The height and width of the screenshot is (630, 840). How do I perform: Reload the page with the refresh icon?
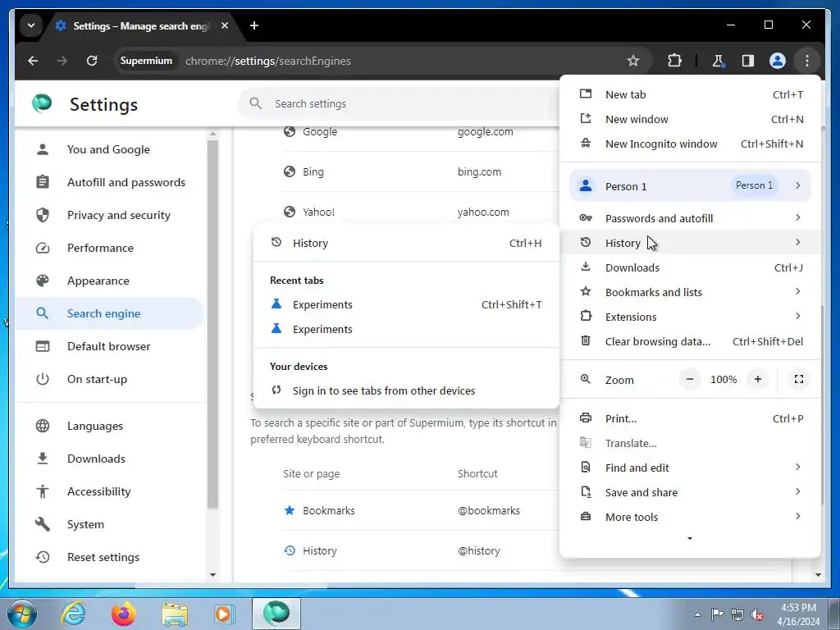coord(92,61)
